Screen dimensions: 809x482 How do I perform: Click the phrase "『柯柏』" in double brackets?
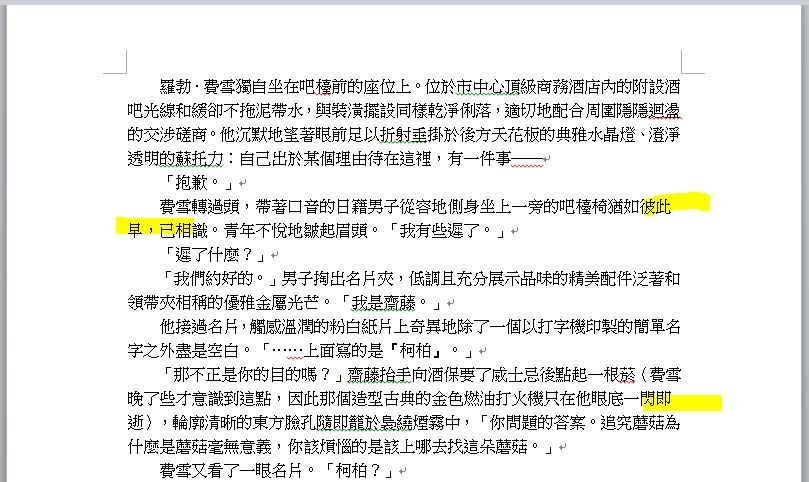tap(415, 350)
